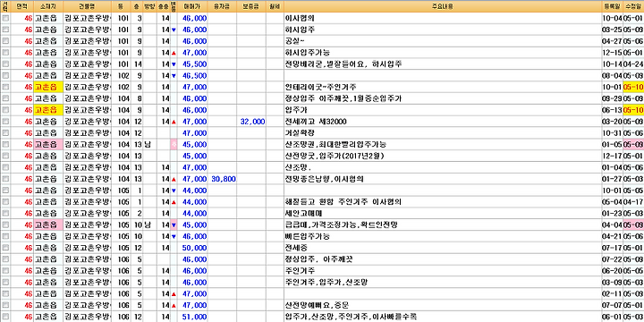This screenshot has width=644, height=322.
Task: Click the red up arrow in the row registered 12-15
Action: click(174, 53)
